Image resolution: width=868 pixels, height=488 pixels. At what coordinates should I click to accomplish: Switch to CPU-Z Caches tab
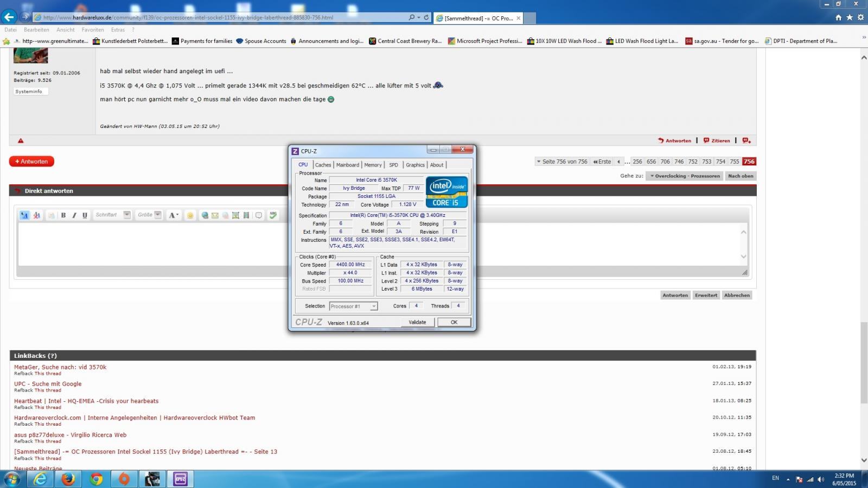point(323,165)
